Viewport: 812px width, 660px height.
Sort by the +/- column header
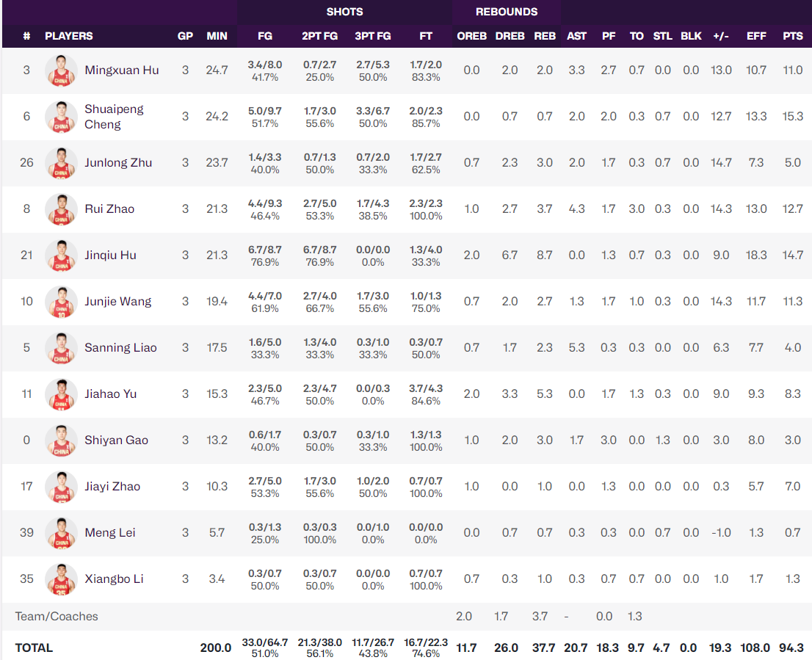point(721,36)
